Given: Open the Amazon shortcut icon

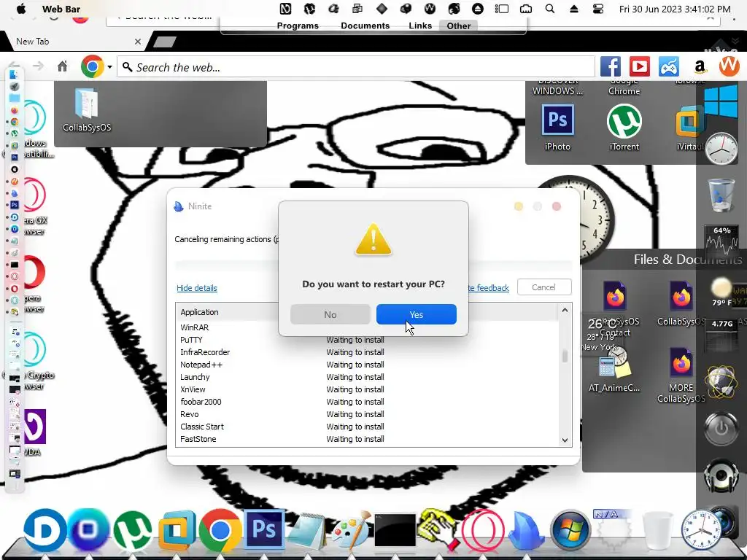Looking at the screenshot, I should click(x=700, y=66).
